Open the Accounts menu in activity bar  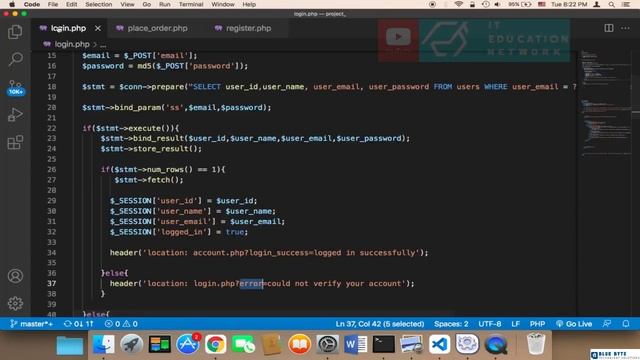tap(15, 276)
